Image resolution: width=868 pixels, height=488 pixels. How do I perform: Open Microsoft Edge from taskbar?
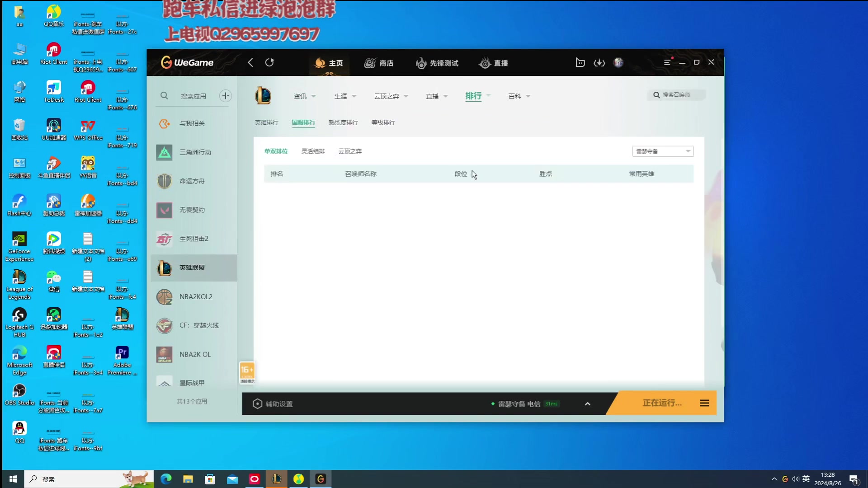(166, 479)
